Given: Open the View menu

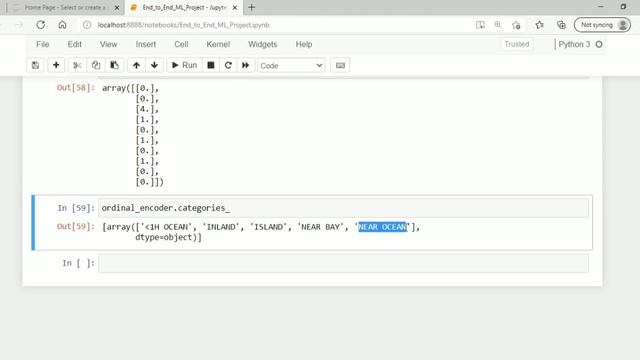Looking at the screenshot, I should coord(108,44).
